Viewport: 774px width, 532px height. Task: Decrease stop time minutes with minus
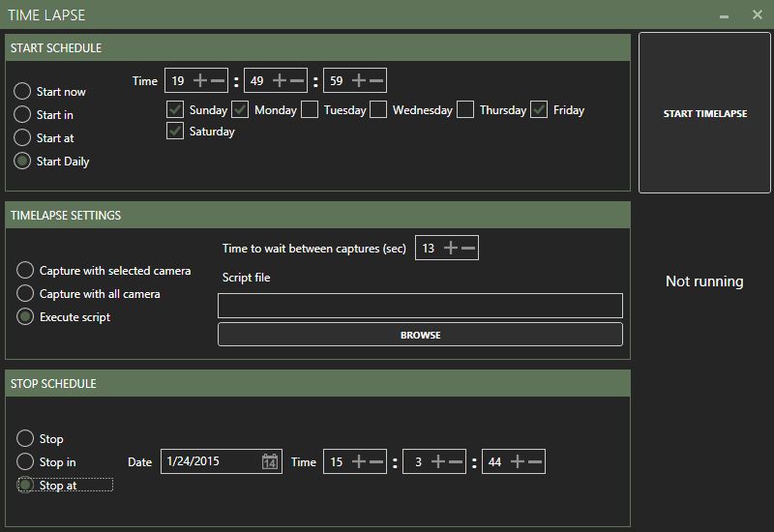(x=456, y=461)
